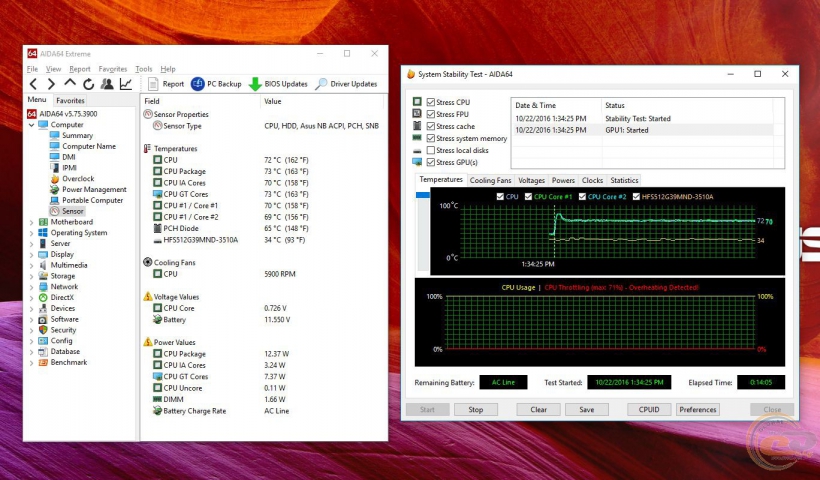
Task: Enable the Stress local disks checkbox
Action: pos(431,150)
